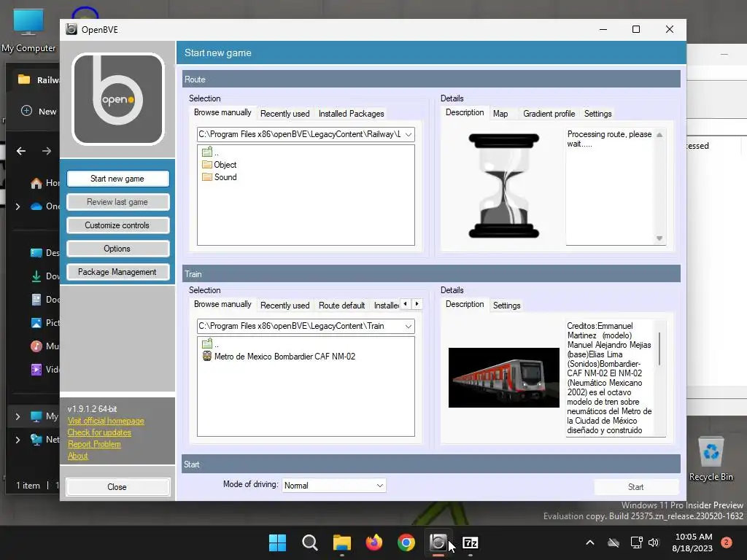Viewport: 747px width, 560px height.
Task: Expand My Computer node in Explorer sidebar
Action: (18, 416)
